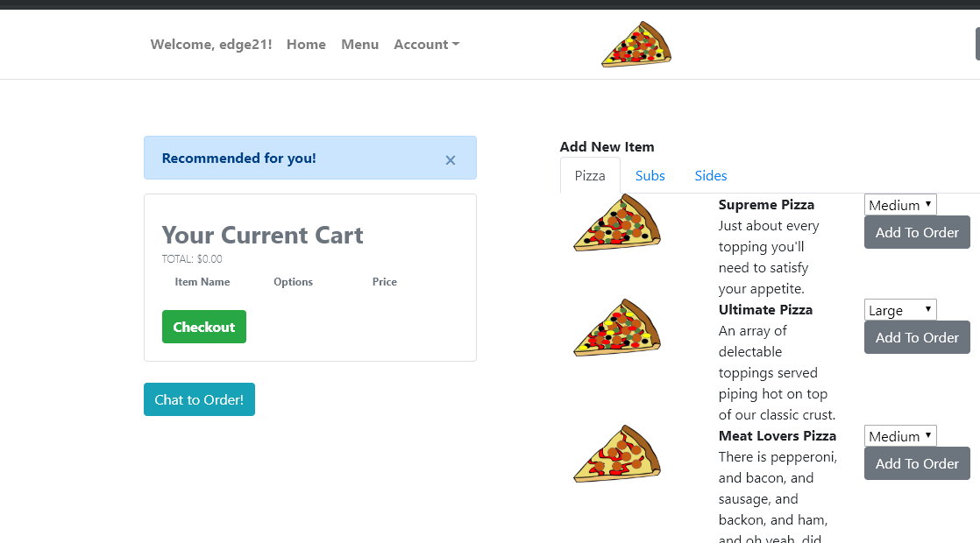The width and height of the screenshot is (980, 543).
Task: Click the Ultimate Pizza slice image
Action: tap(617, 328)
